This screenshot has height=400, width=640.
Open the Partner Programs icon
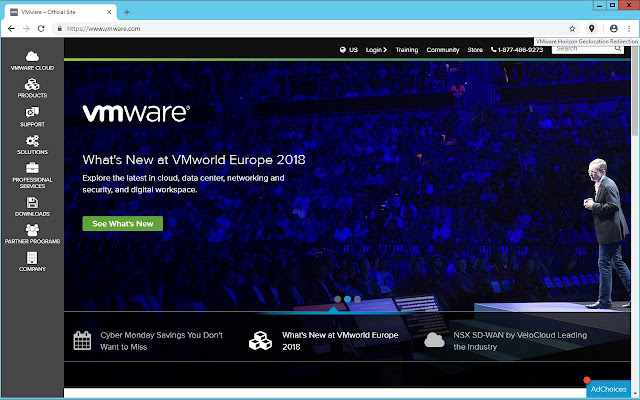coord(32,230)
